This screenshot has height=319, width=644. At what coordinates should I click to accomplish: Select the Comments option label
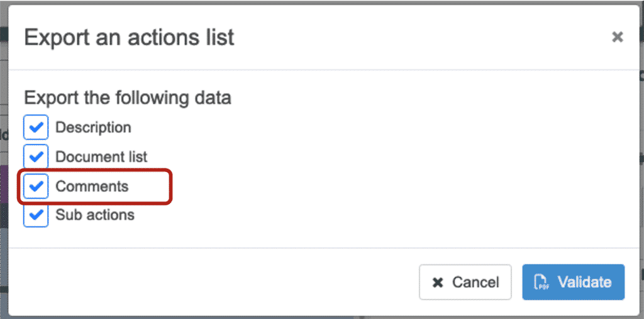pyautogui.click(x=92, y=187)
